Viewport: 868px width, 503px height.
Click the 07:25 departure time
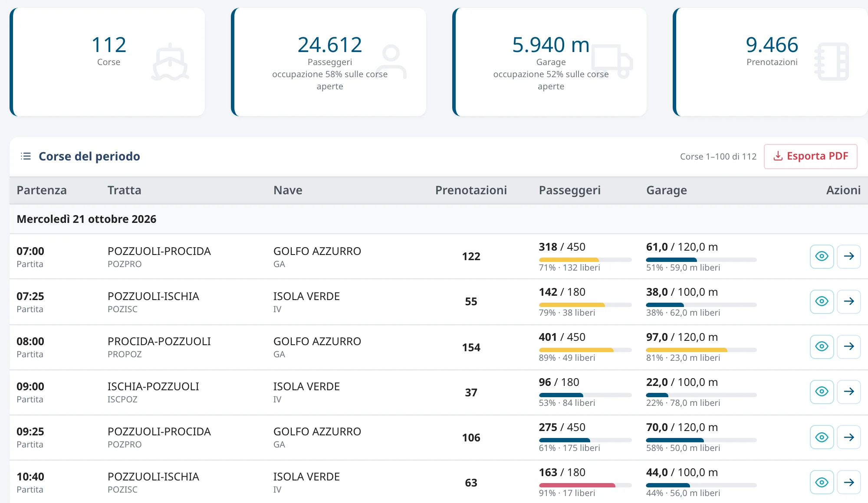[30, 296]
